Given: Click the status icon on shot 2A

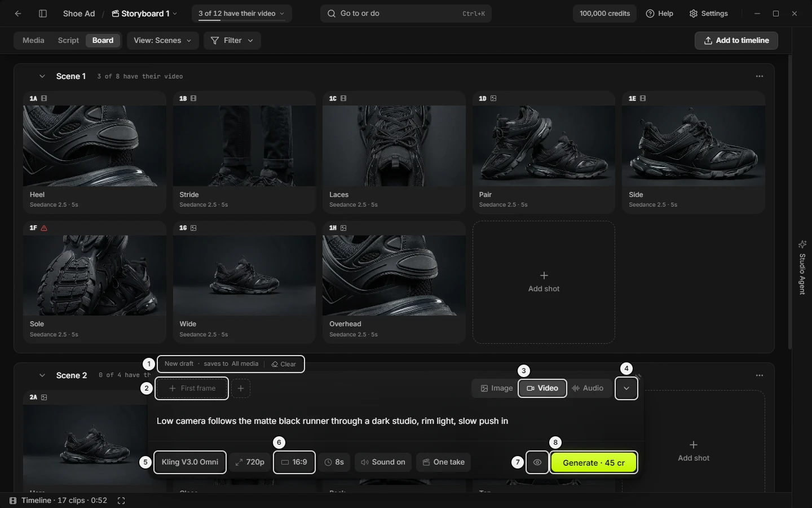Looking at the screenshot, I should coord(44,397).
